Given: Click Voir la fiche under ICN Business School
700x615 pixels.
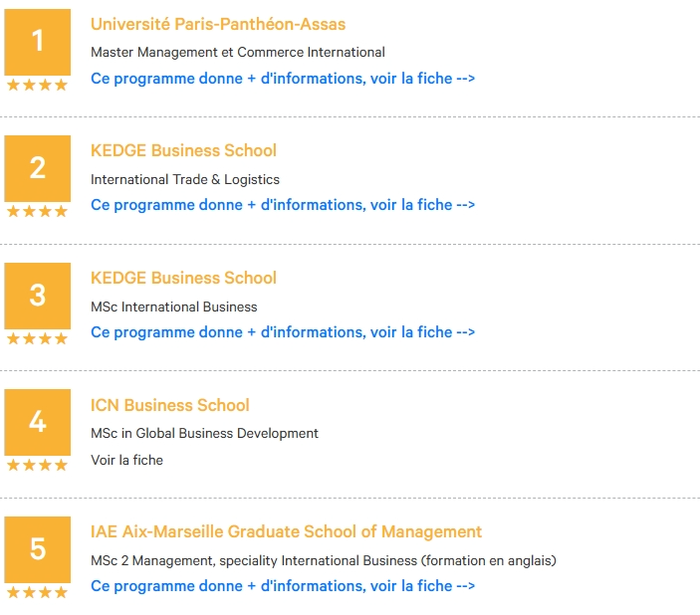Looking at the screenshot, I should click(x=126, y=460).
